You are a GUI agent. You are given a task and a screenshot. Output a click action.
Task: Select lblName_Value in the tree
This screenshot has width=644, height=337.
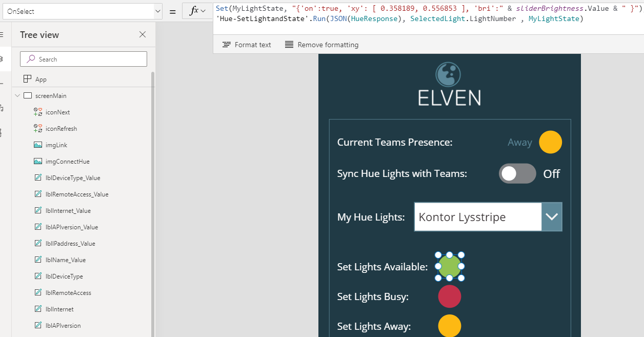pyautogui.click(x=66, y=260)
